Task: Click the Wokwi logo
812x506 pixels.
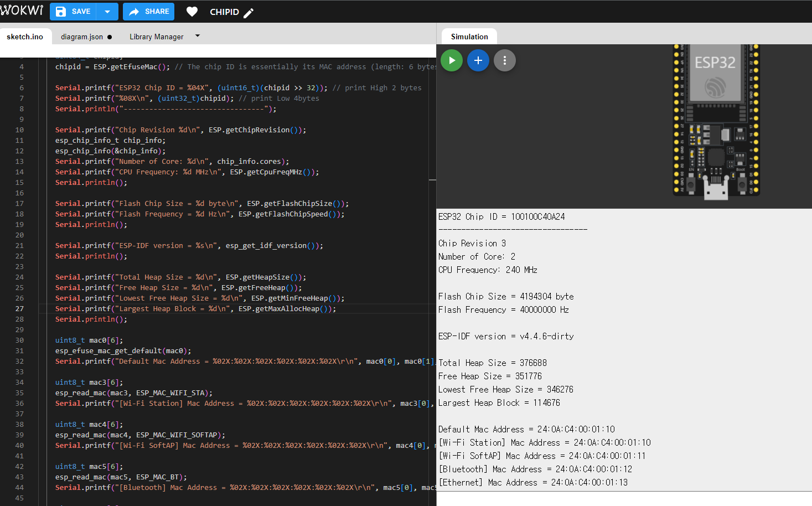Action: (22, 11)
